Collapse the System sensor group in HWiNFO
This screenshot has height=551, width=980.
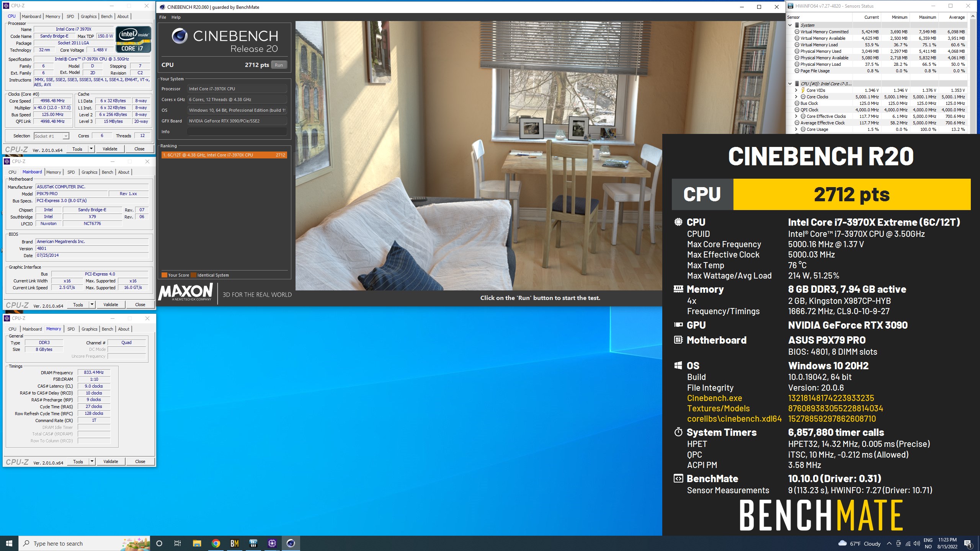coord(790,25)
